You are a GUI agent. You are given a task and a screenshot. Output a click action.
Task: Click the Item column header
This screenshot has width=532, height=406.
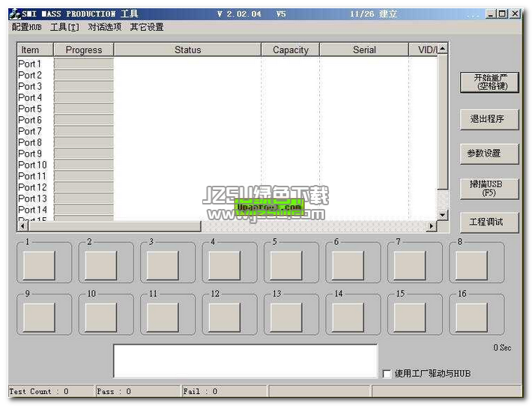coord(35,50)
